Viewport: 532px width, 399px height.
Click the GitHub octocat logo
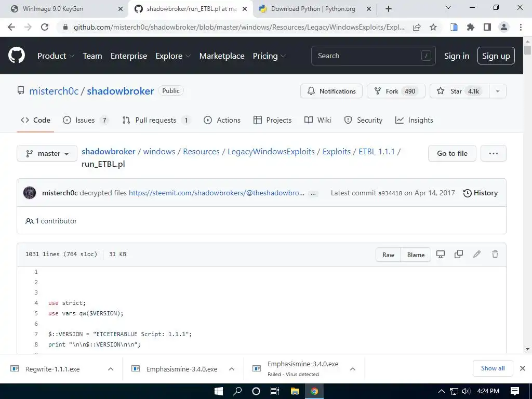tap(16, 56)
